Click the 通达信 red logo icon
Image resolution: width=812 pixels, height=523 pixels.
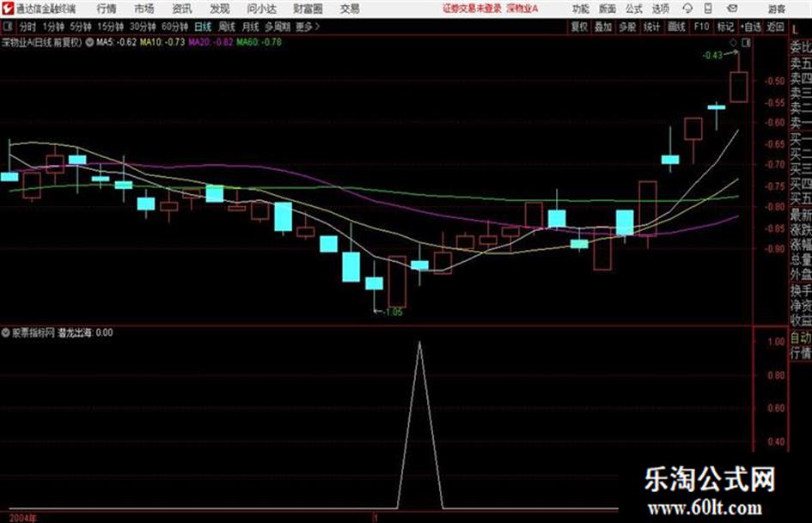click(x=8, y=9)
